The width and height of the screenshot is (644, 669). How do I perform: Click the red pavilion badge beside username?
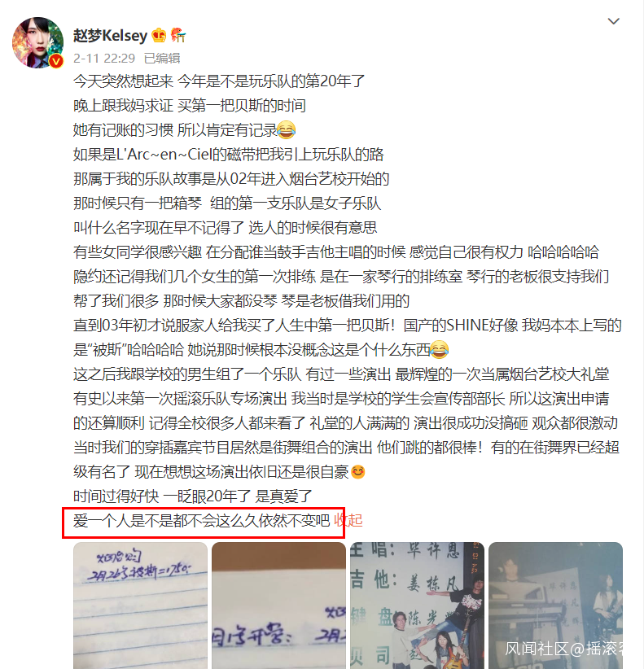pyautogui.click(x=178, y=35)
